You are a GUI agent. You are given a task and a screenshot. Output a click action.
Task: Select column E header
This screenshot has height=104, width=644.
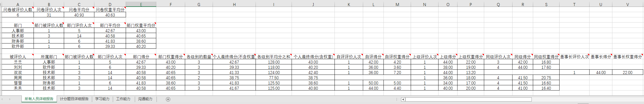(141, 4)
